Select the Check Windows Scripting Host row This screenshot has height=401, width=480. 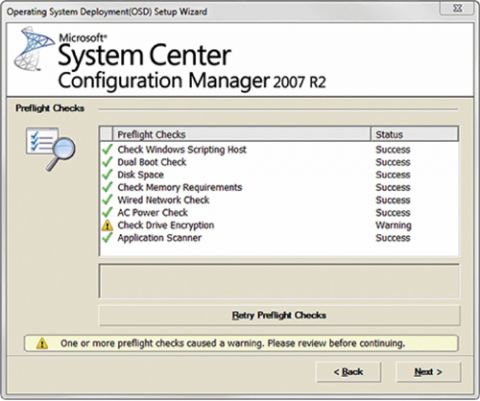(279, 149)
